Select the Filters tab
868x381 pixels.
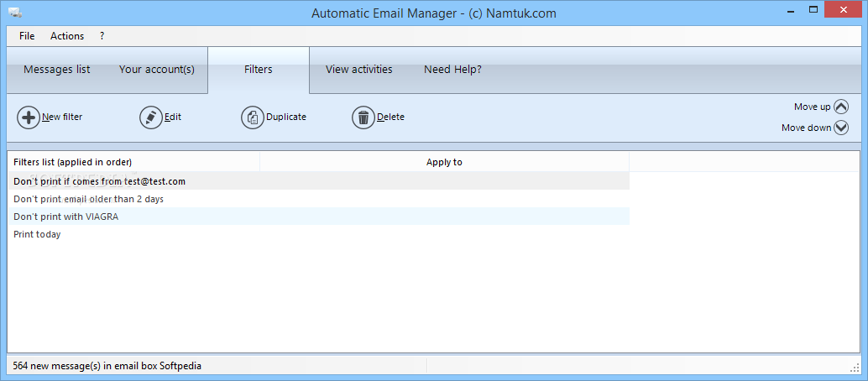[258, 70]
